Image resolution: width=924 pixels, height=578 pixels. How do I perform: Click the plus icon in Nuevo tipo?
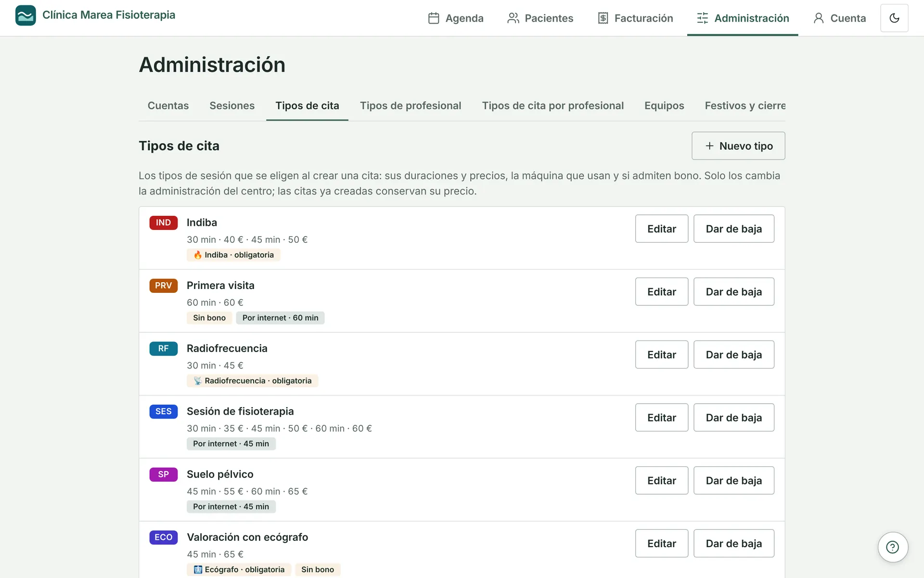point(709,146)
